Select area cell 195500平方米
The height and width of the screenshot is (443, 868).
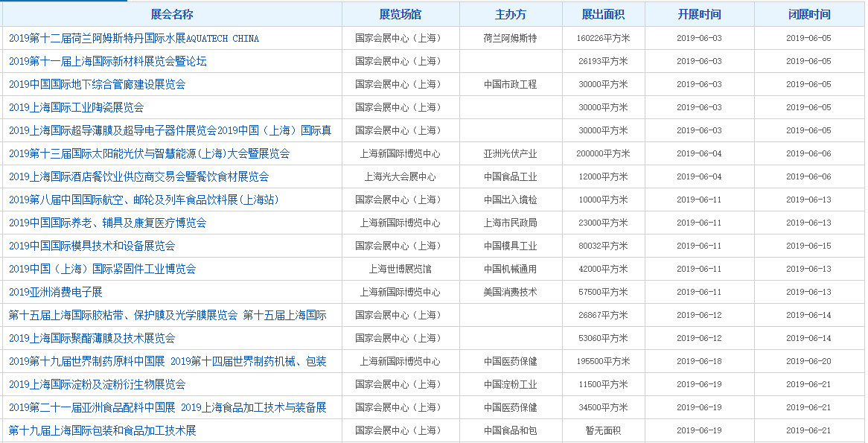point(604,362)
